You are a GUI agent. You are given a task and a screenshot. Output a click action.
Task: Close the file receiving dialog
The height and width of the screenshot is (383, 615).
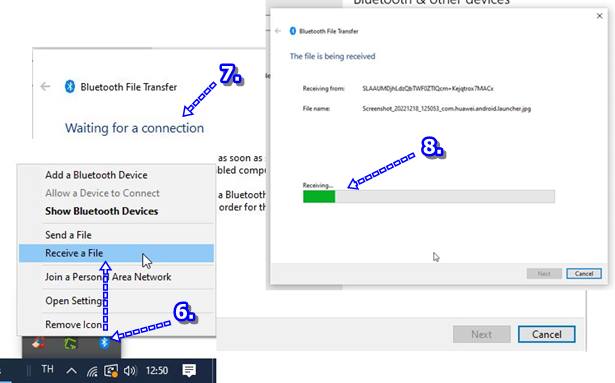(x=599, y=16)
